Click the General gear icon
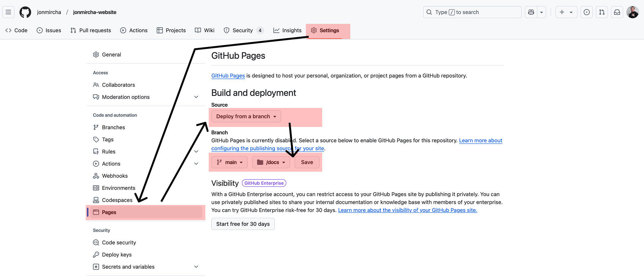The image size is (644, 280). coord(96,55)
